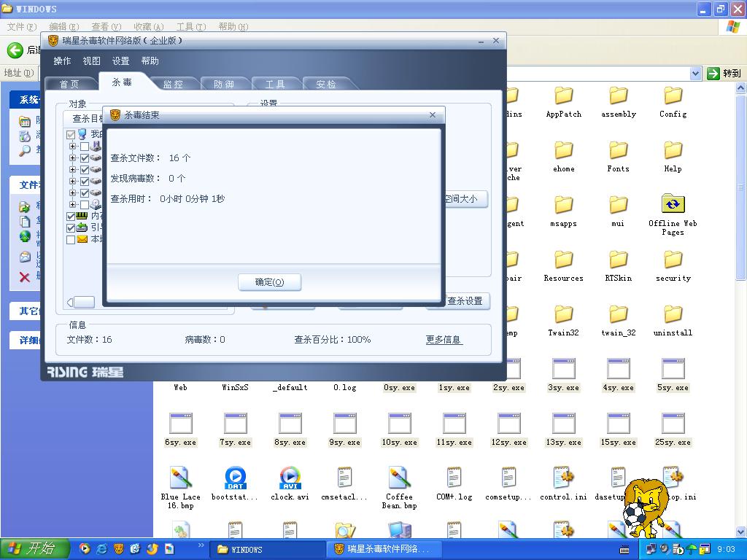This screenshot has height=560, width=747.
Task: Open the Rising 操作 menu
Action: (62, 61)
